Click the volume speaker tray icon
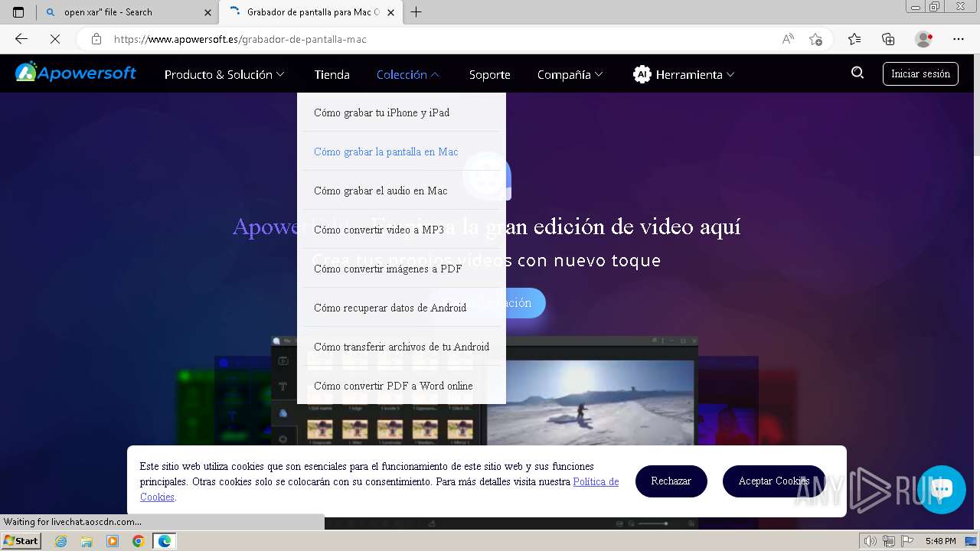This screenshot has width=980, height=551. pos(871,541)
